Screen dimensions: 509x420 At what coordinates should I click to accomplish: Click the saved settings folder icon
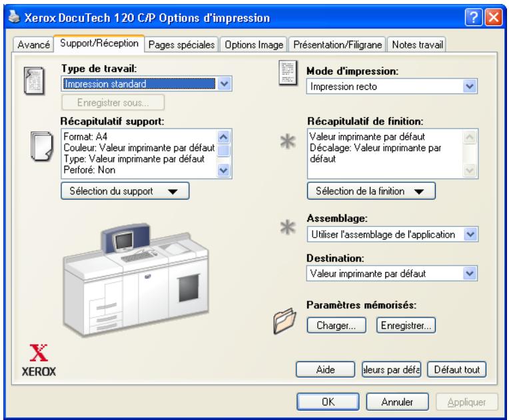click(x=284, y=321)
